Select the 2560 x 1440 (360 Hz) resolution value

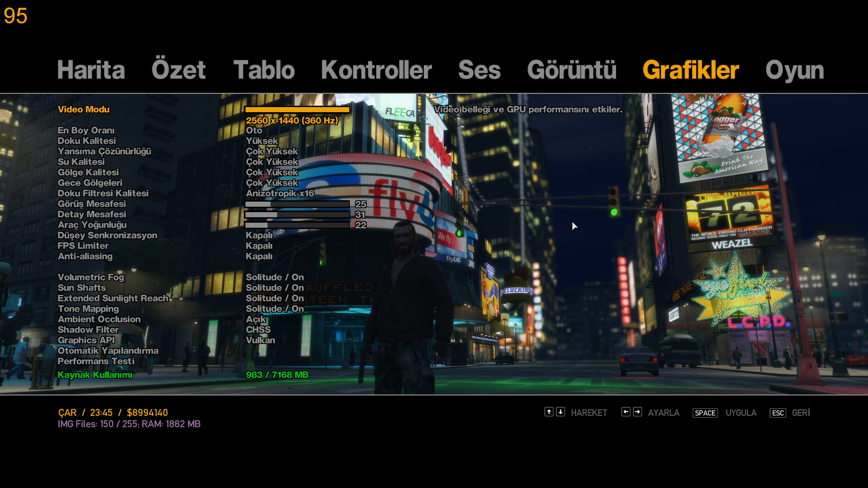(292, 121)
